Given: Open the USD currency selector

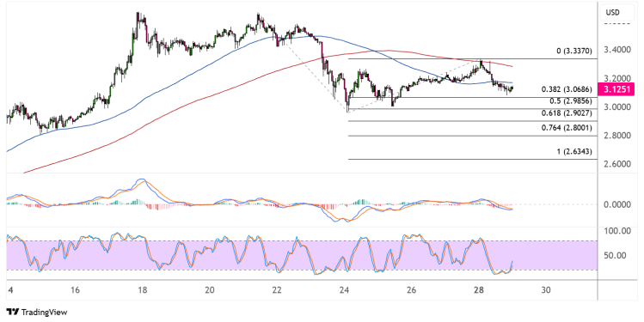Looking at the screenshot, I should click(x=612, y=13).
